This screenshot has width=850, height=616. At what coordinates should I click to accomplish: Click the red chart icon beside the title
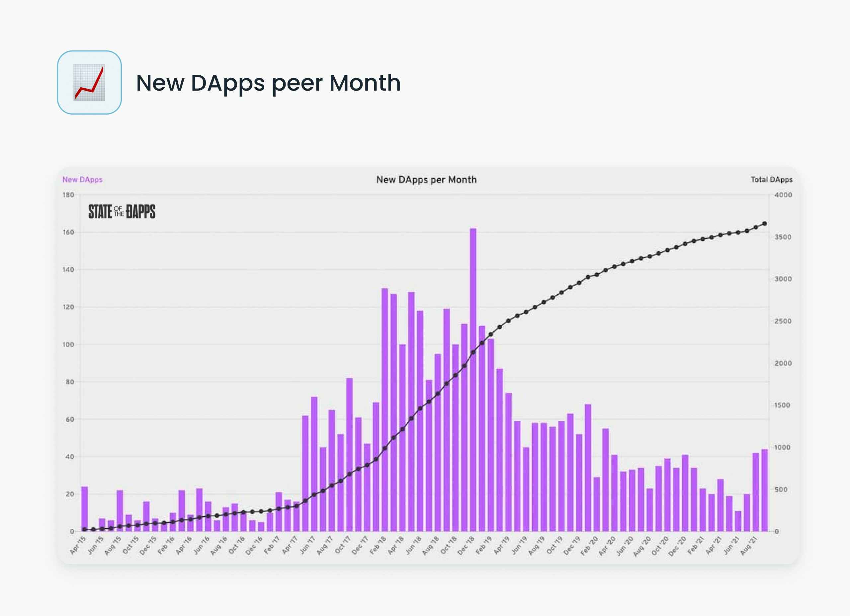click(x=89, y=82)
